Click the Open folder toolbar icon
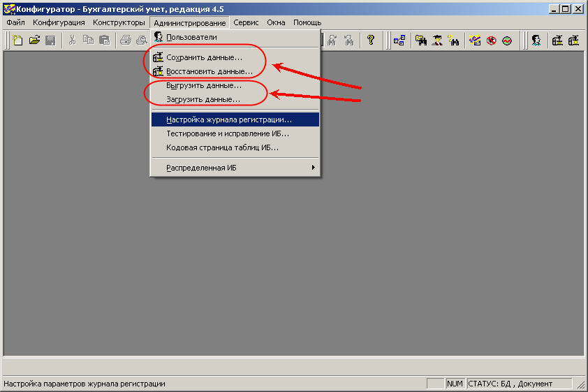 click(34, 40)
